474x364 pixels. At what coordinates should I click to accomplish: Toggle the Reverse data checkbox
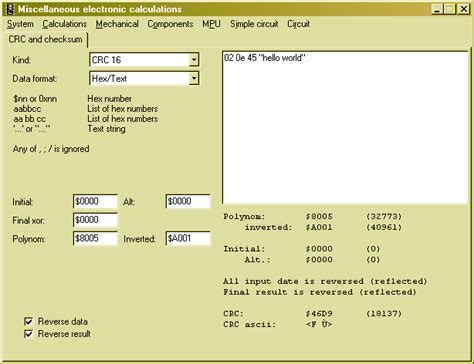[29, 321]
